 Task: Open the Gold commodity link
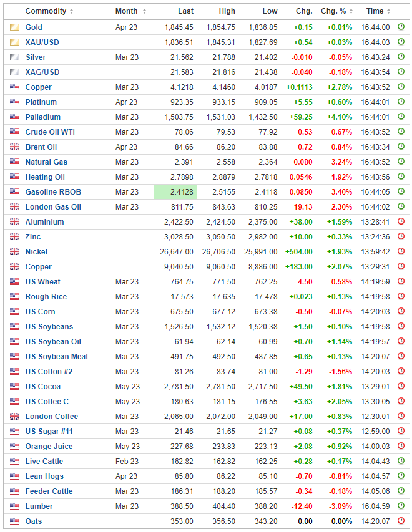pos(34,27)
